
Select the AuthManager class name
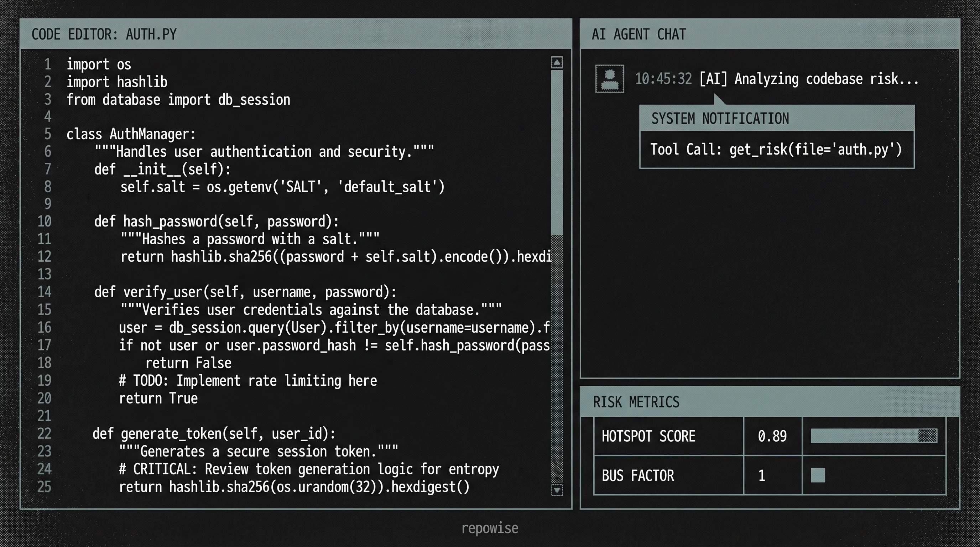coord(151,134)
